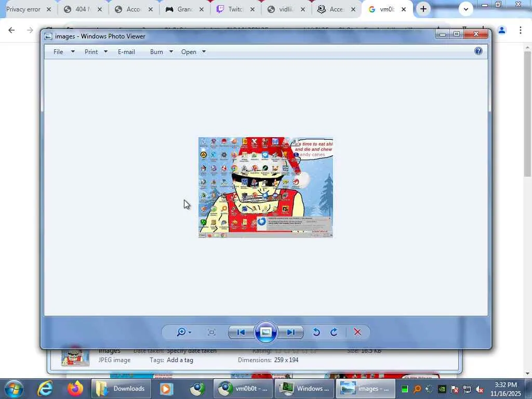532x399 pixels.
Task: Open Chrome tab search chevron
Action: (x=466, y=9)
